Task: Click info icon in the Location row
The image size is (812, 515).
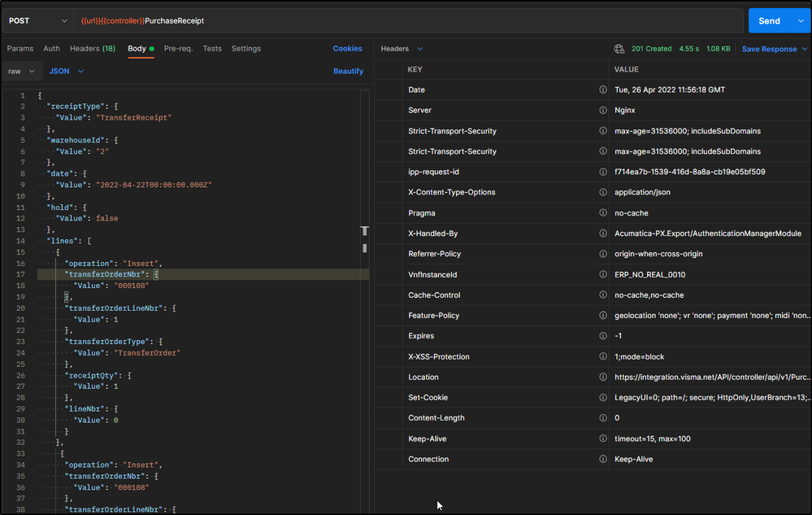Action: (x=603, y=378)
